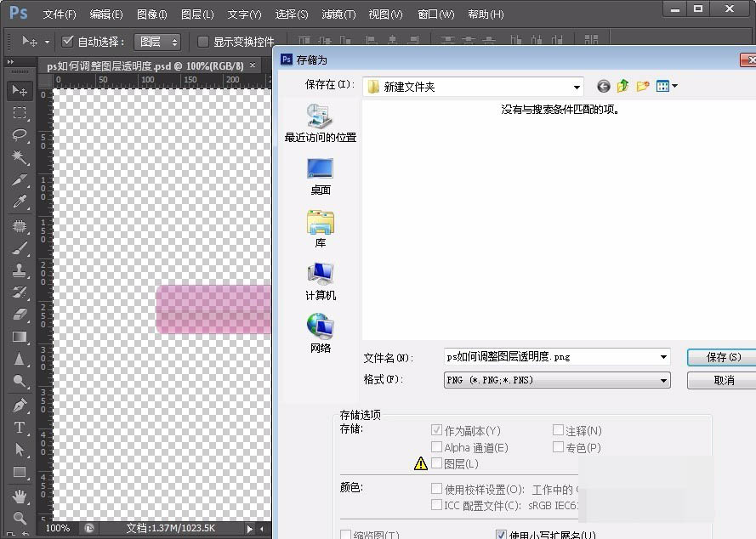The image size is (756, 539).
Task: Open the 格式 PNG format dropdown
Action: tap(664, 380)
